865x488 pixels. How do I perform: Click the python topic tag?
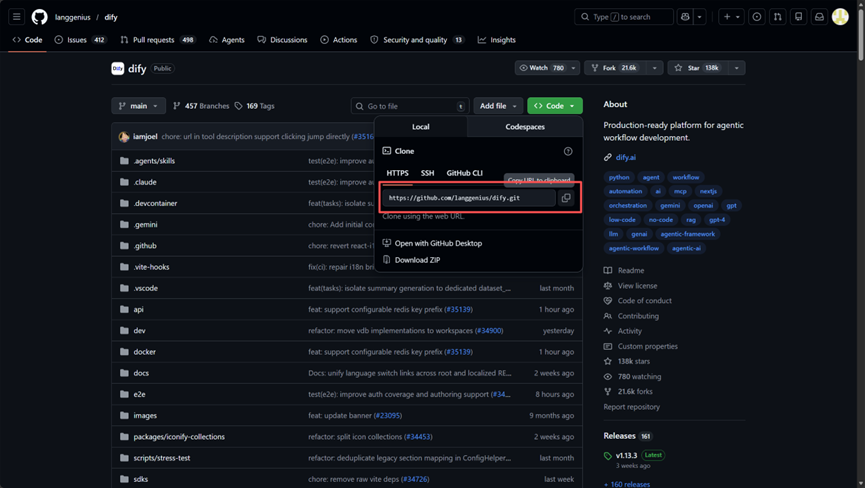coord(619,177)
